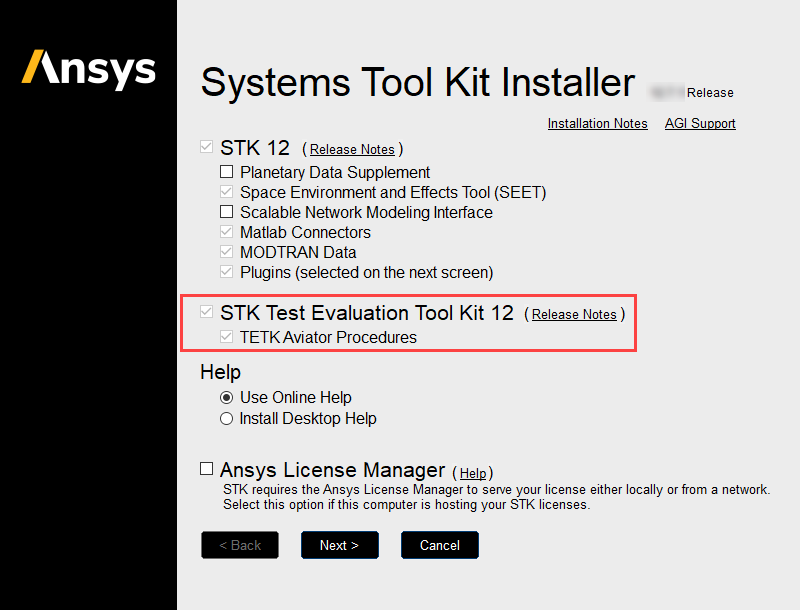Click the Systems Tool Kit Installer title
The image size is (800, 610).
pos(417,82)
